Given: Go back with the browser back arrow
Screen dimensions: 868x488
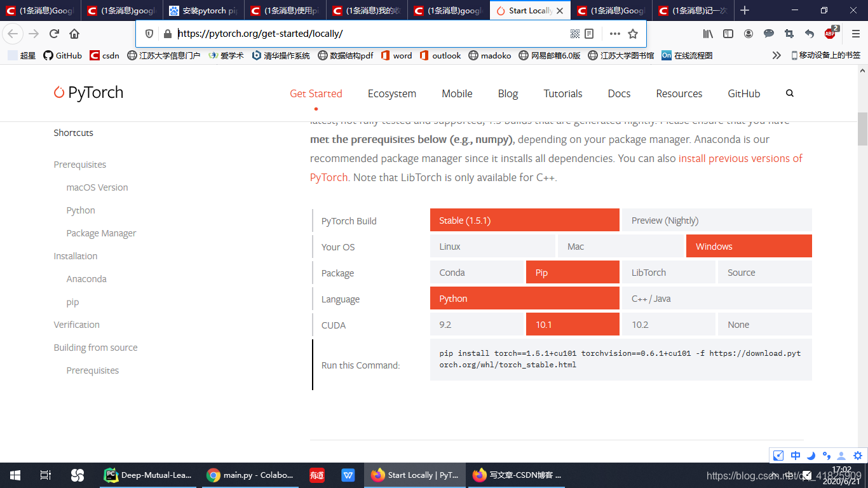Looking at the screenshot, I should click(x=13, y=34).
